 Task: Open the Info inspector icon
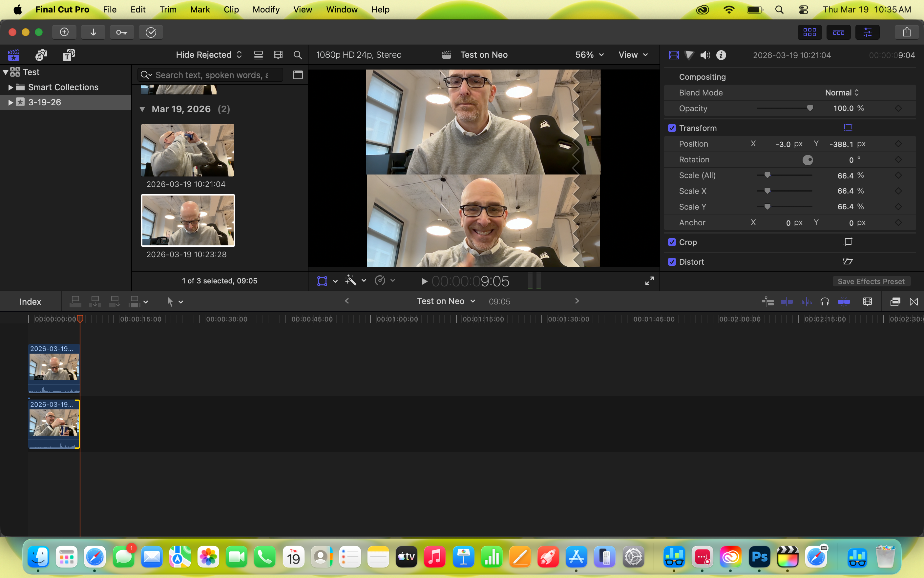point(721,55)
